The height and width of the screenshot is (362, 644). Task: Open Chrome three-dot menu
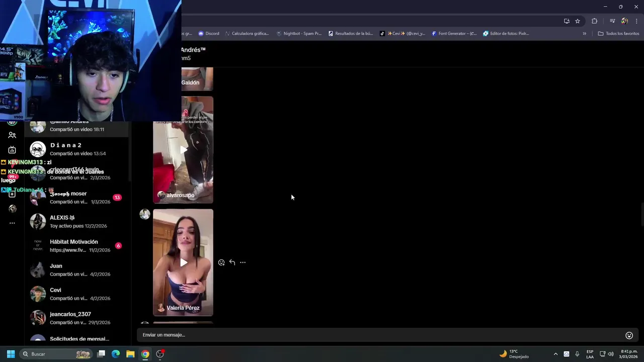636,21
